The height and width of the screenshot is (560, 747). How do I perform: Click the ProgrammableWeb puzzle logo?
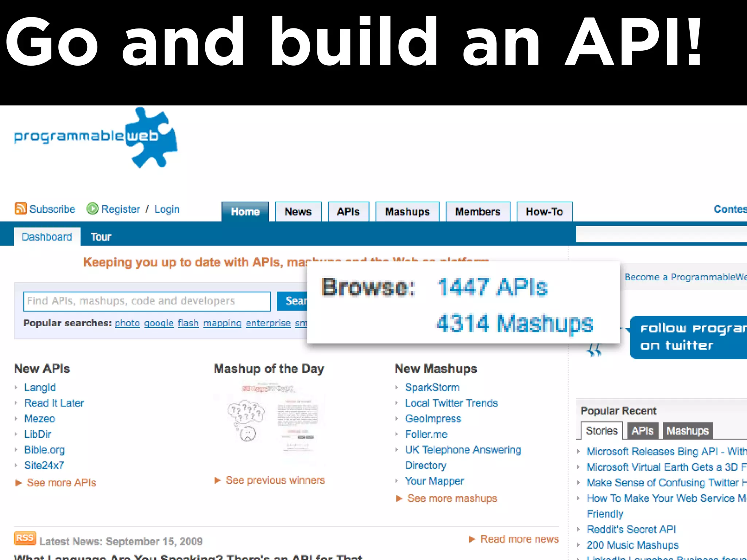[96, 137]
